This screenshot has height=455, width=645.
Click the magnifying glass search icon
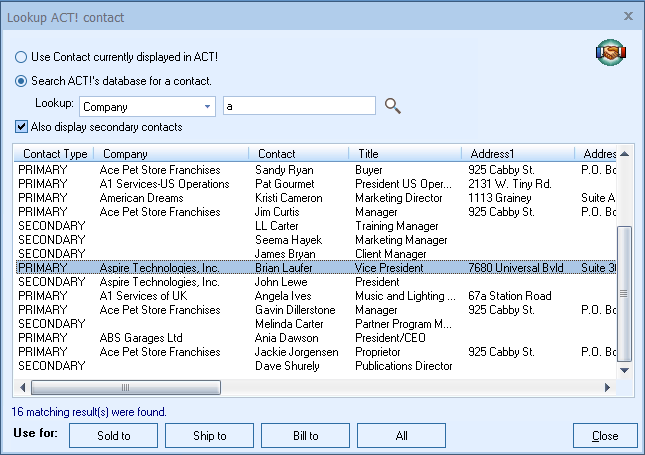tap(393, 106)
